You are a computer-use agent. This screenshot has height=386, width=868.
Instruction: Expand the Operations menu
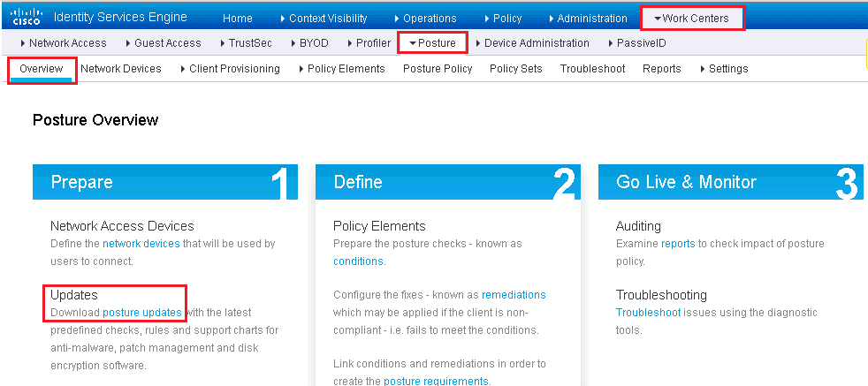coord(426,19)
